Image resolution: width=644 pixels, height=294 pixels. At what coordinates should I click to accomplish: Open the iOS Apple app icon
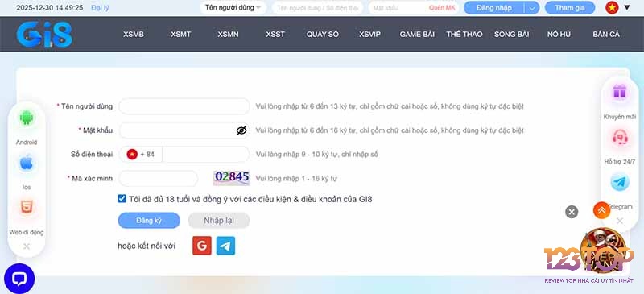pyautogui.click(x=27, y=163)
